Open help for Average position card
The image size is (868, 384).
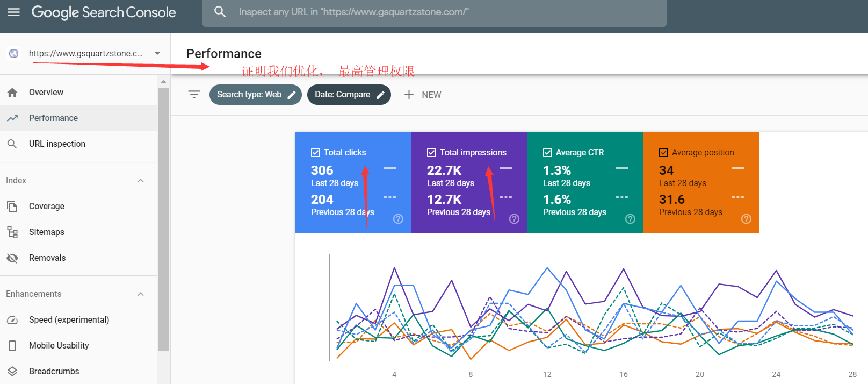pos(746,219)
